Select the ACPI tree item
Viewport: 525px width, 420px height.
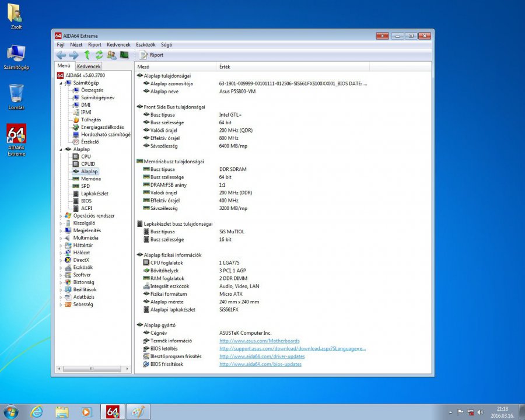(86, 208)
